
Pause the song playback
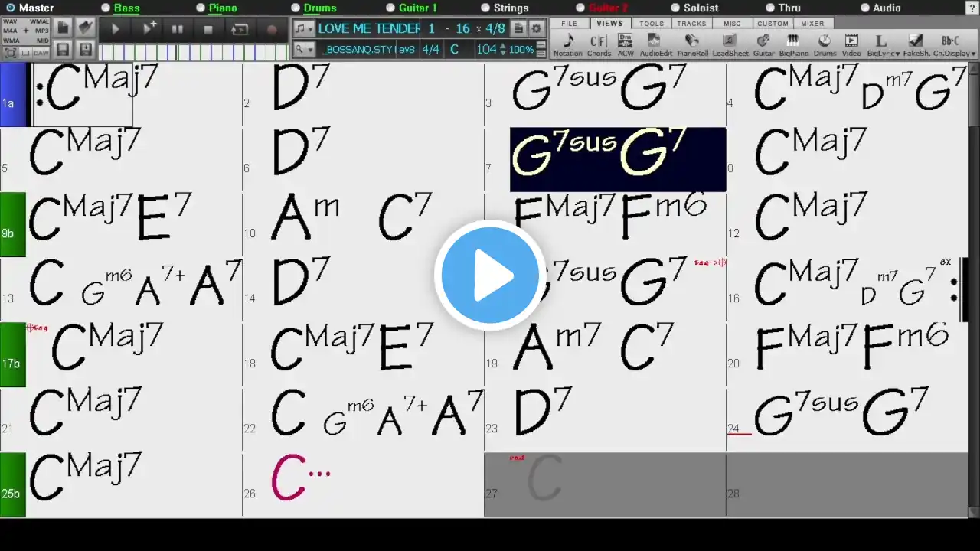tap(177, 29)
